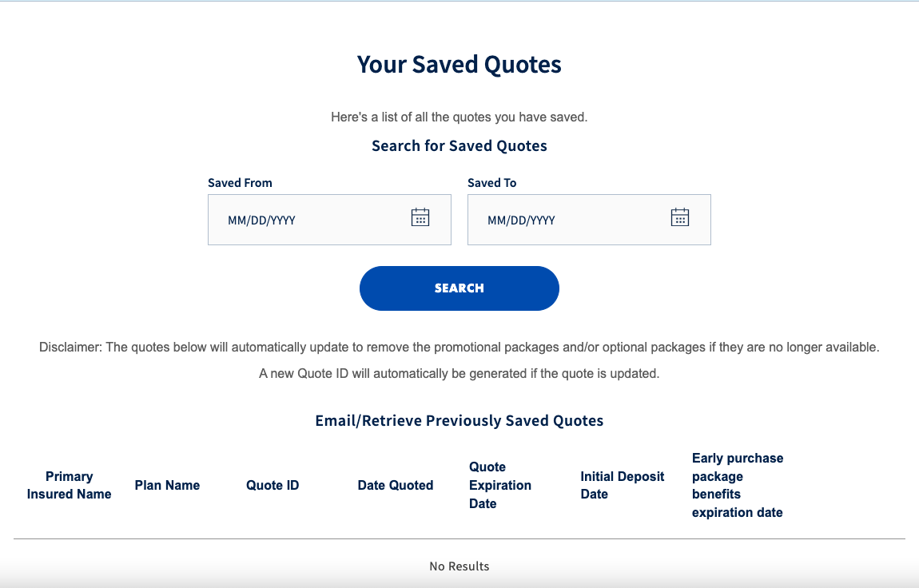919x588 pixels.
Task: Click the Primary Insured Name column header
Action: 70,486
